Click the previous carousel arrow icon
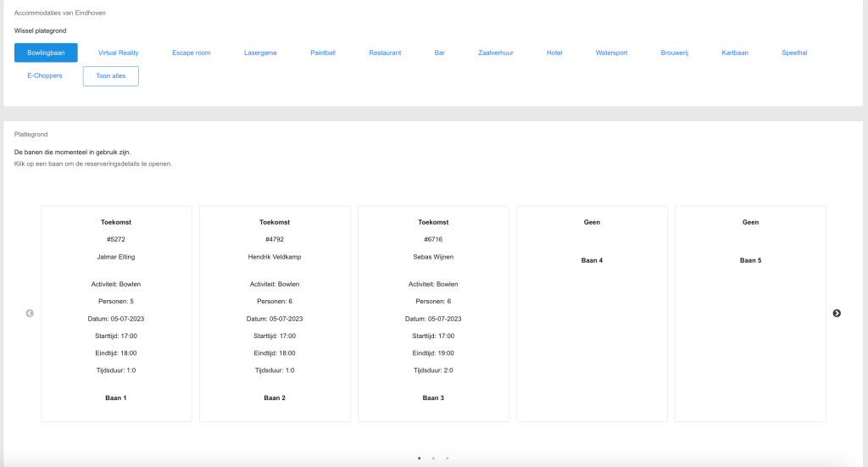Image resolution: width=868 pixels, height=467 pixels. tap(30, 314)
